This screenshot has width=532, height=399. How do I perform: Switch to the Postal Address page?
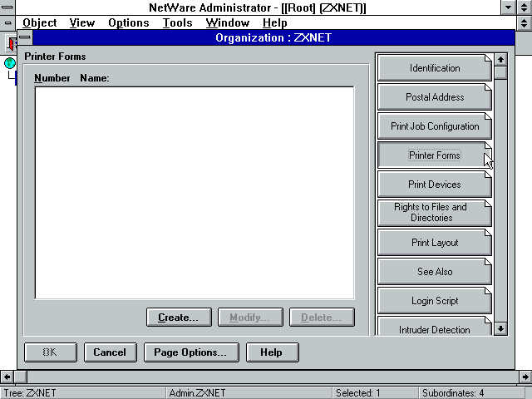(434, 97)
